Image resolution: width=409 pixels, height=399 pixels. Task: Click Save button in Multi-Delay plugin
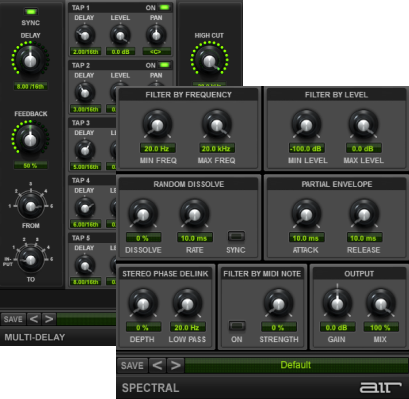click(13, 319)
